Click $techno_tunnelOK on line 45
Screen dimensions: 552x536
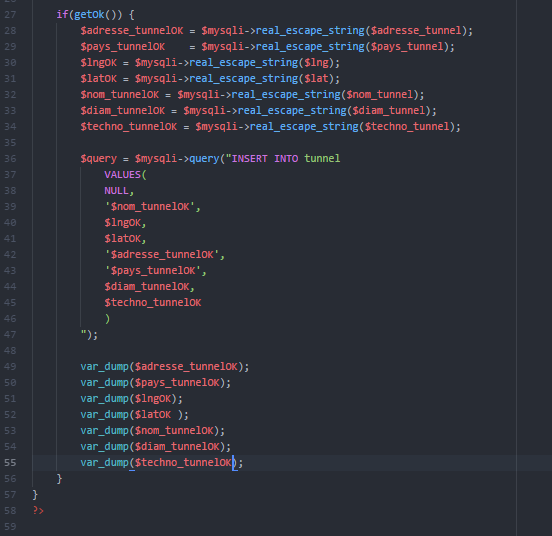tap(153, 303)
